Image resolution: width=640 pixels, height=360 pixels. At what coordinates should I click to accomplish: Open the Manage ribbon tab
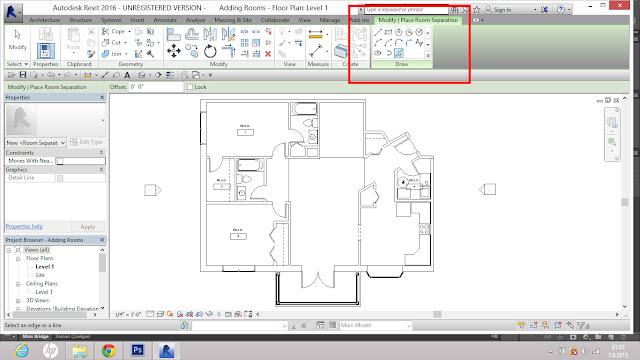coord(330,20)
